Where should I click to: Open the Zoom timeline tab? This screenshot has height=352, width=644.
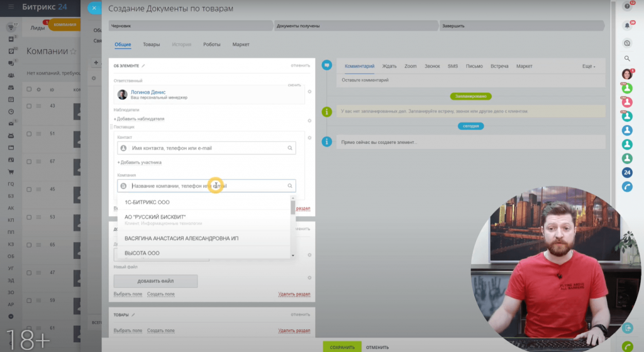coord(410,66)
